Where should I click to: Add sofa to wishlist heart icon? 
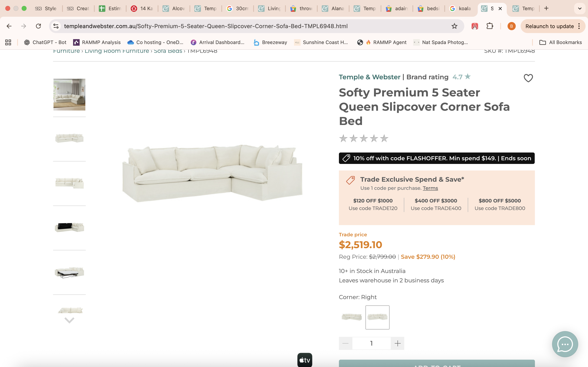(528, 78)
